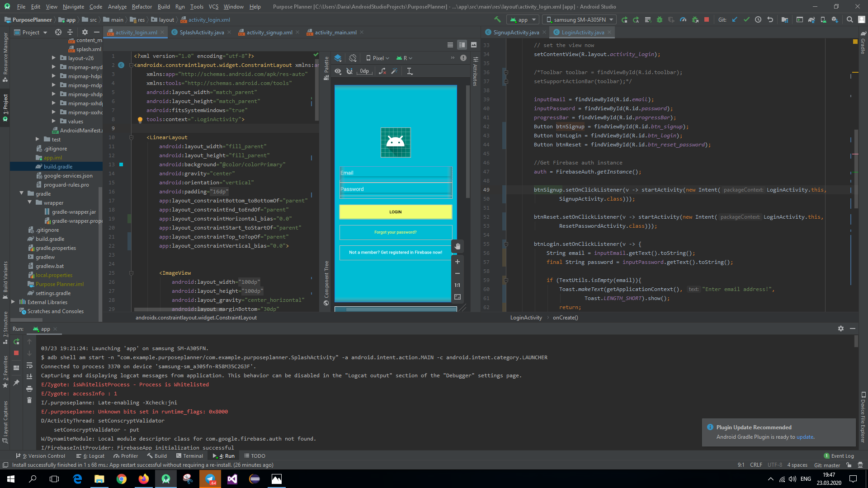Click Git: master branch in status bar
Viewport: 868px width, 488px height.
click(827, 465)
